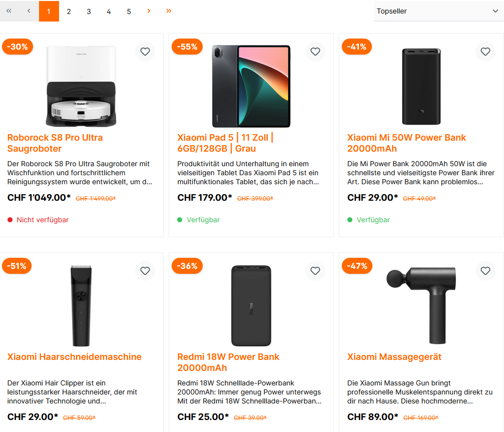This screenshot has height=432, width=504.
Task: Favorite the Xiaomi Mi 50W Power Bank
Action: click(x=485, y=52)
